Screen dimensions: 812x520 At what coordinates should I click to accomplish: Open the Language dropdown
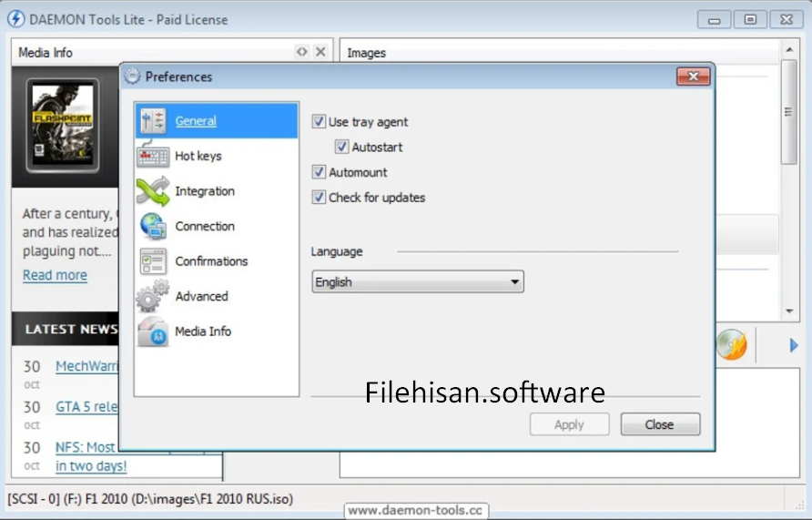tap(418, 281)
